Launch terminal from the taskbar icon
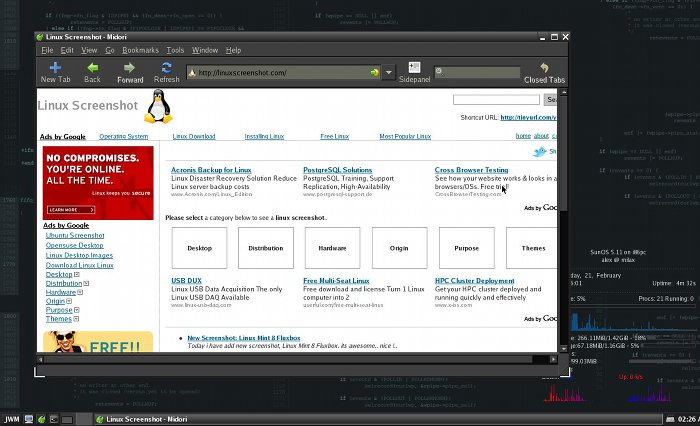The height and width of the screenshot is (426, 700). click(x=54, y=419)
